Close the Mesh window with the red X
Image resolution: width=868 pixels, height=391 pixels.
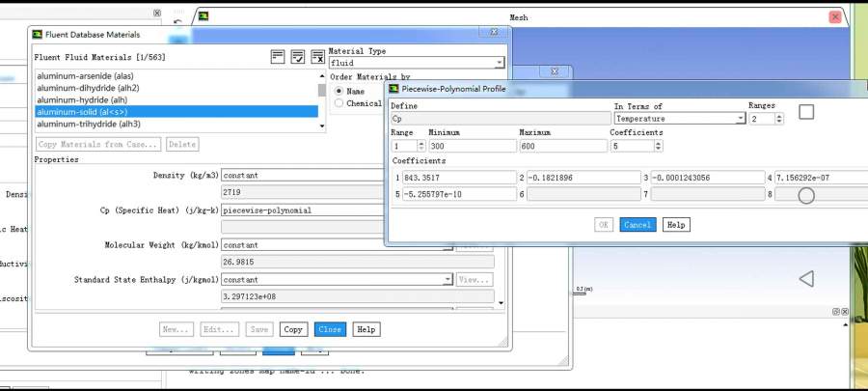click(x=835, y=17)
